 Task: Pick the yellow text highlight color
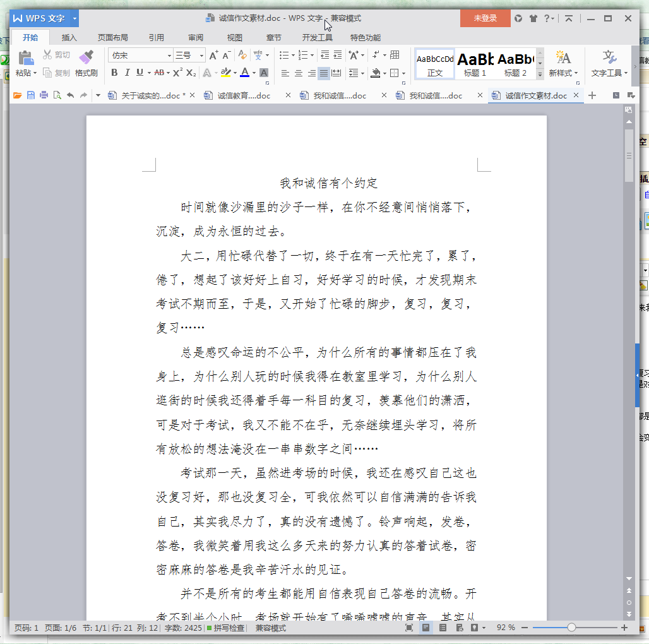pyautogui.click(x=225, y=73)
